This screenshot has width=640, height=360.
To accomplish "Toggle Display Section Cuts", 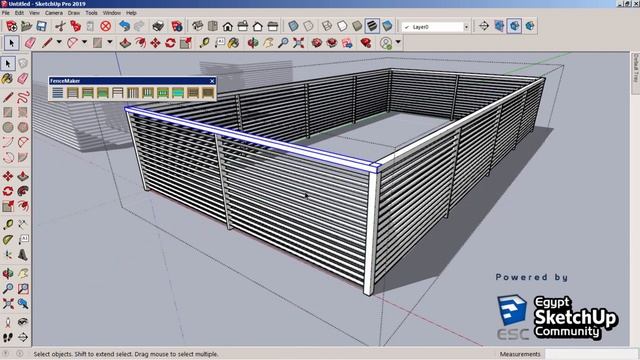I will (514, 27).
